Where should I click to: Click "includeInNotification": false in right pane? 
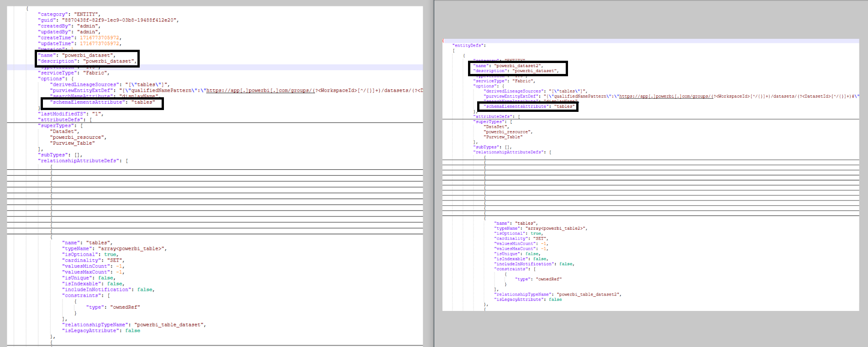pos(535,264)
